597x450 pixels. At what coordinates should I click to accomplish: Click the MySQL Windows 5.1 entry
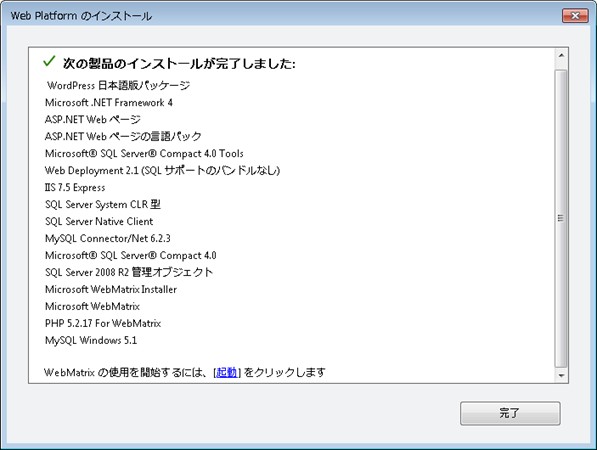[x=91, y=340]
